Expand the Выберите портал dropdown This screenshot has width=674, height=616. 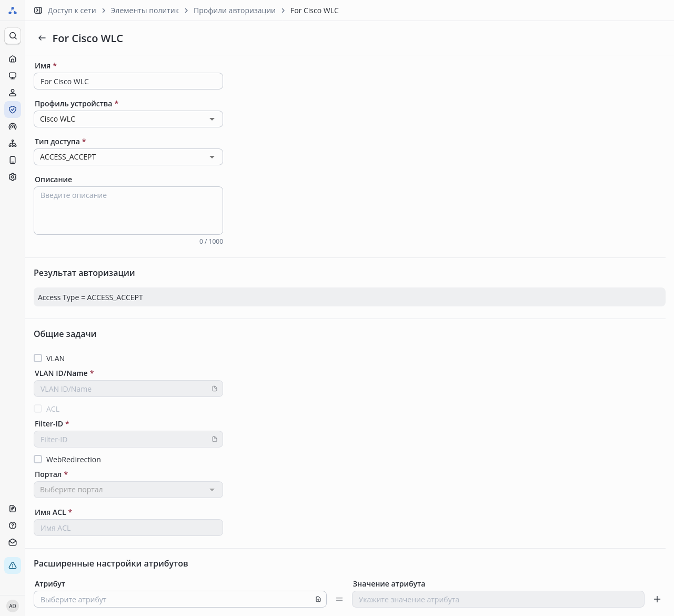pyautogui.click(x=128, y=490)
